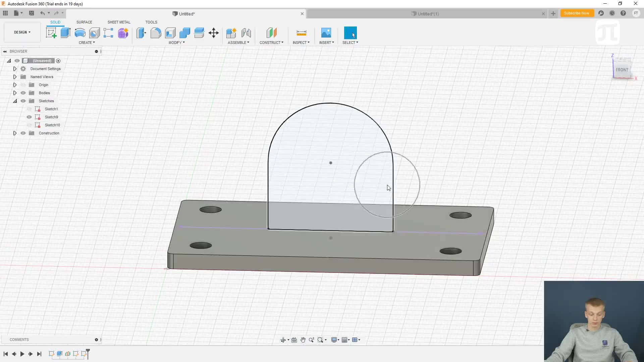Hide the Bodies folder

tap(23, 93)
